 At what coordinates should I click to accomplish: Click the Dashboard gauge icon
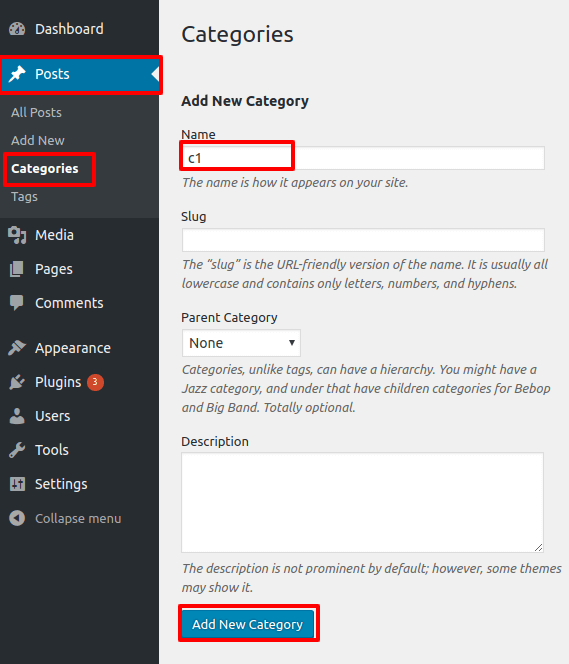pos(17,29)
